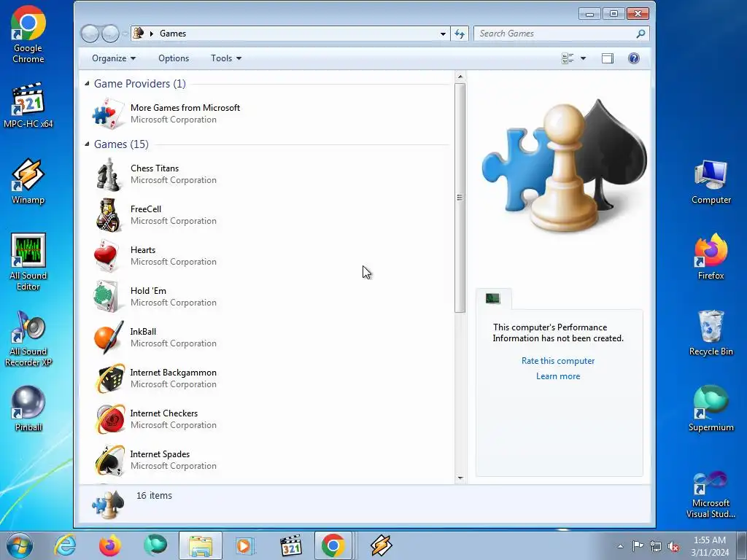Select the FreeCell game icon
The height and width of the screenshot is (560, 747).
108,215
